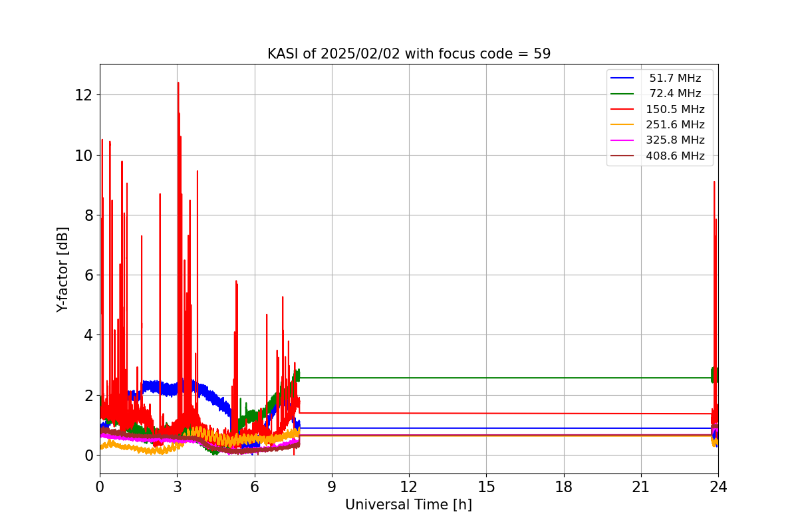Click the red spike near hour 24

coord(714,182)
